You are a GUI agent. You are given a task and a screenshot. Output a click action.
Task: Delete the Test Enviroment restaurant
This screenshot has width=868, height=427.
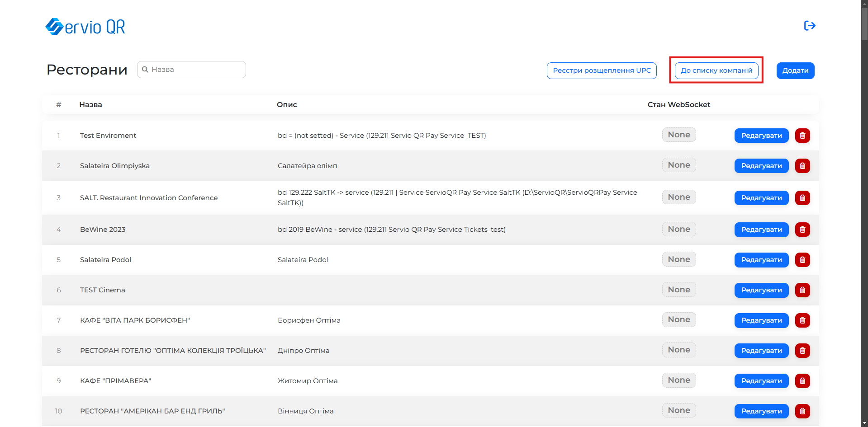point(802,136)
